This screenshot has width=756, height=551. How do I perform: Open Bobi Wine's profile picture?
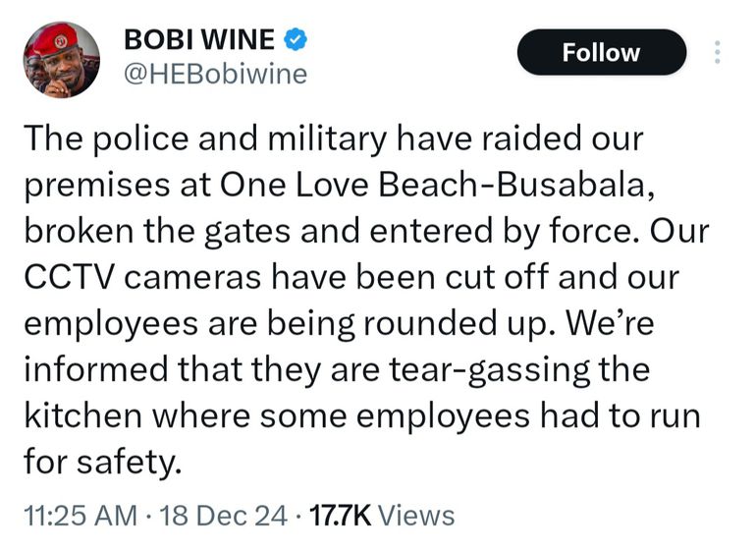62,60
